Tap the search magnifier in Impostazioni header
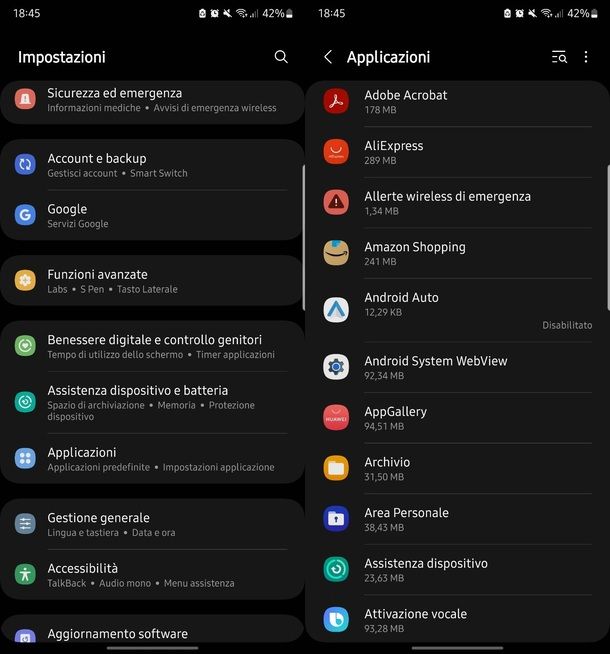610x654 pixels. [x=281, y=57]
